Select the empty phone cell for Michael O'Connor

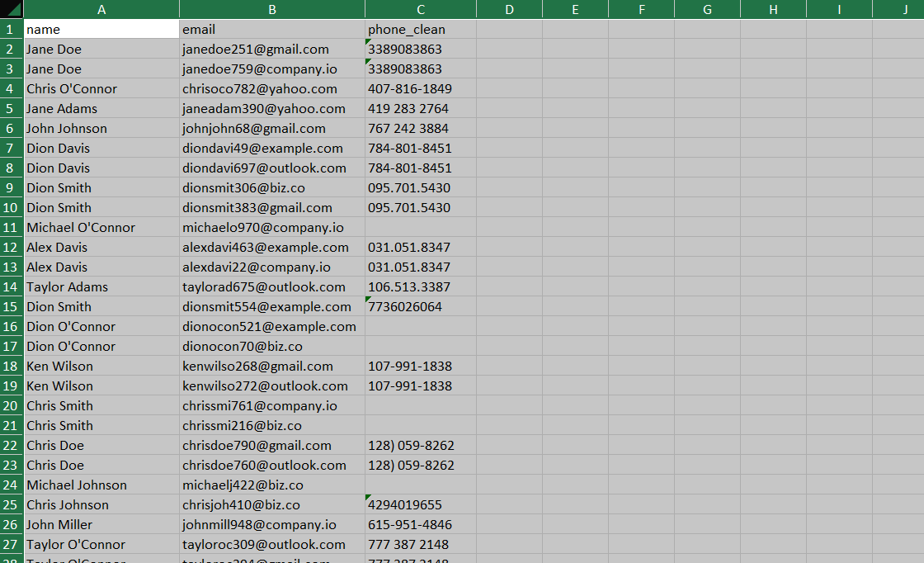pyautogui.click(x=420, y=227)
